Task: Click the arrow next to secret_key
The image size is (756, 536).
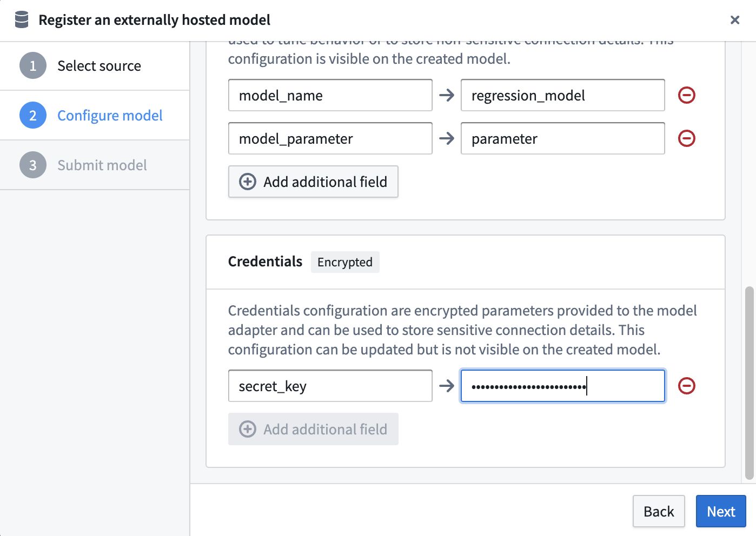Action: (x=447, y=386)
